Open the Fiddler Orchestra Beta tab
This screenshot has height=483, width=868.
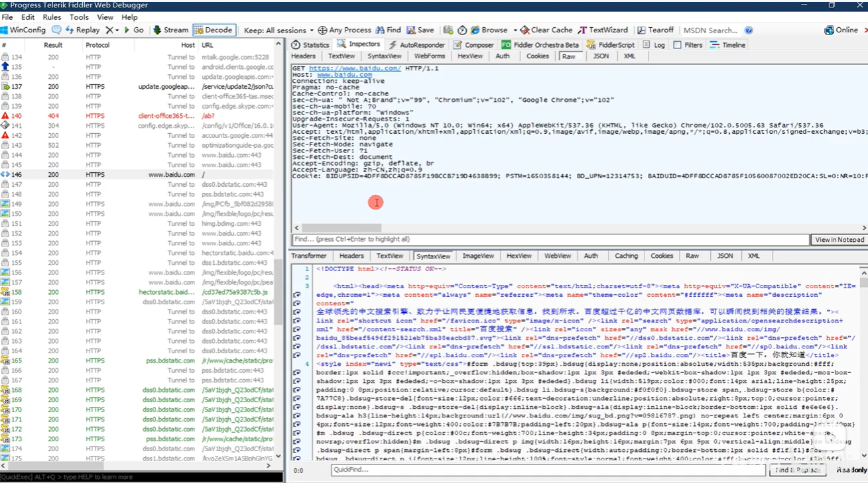click(x=540, y=44)
